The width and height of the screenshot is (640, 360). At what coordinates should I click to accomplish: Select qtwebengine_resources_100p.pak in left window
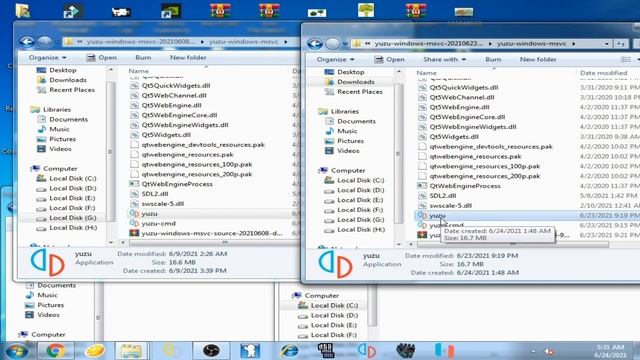[x=197, y=164]
